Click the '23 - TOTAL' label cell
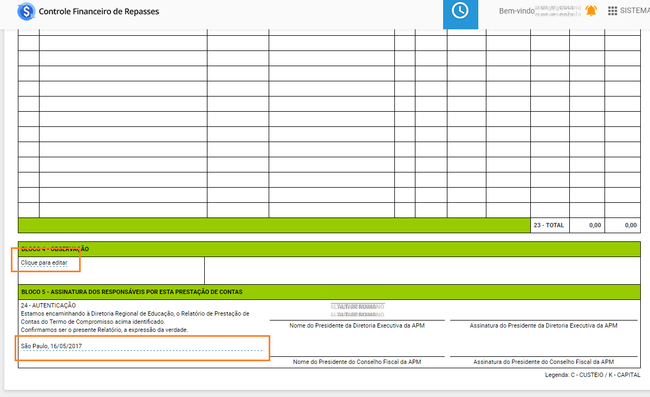Image resolution: width=650 pixels, height=397 pixels. pyautogui.click(x=549, y=225)
